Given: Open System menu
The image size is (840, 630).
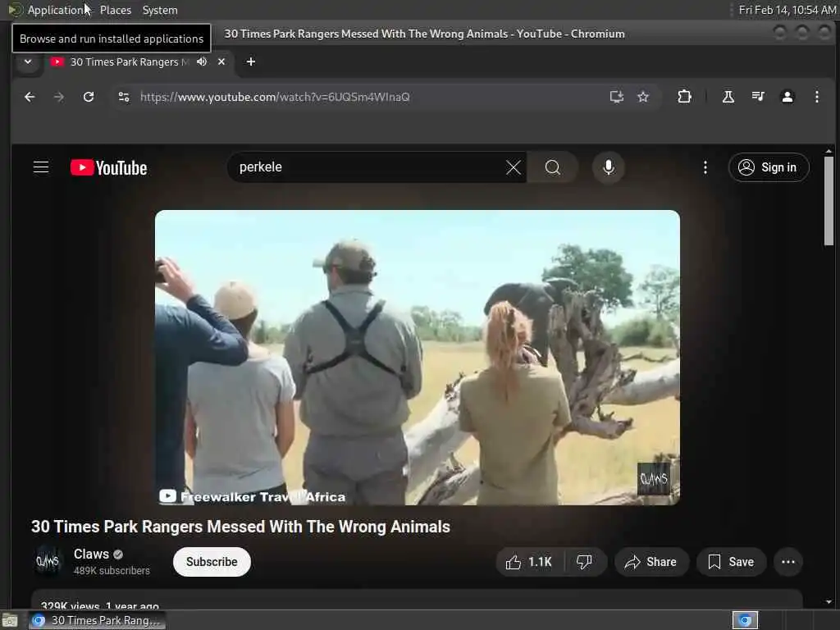Looking at the screenshot, I should [x=160, y=10].
